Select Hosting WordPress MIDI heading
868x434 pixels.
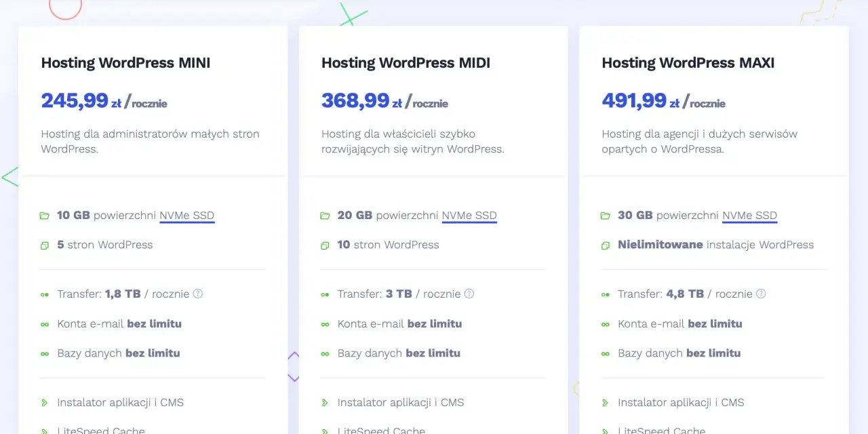tap(406, 63)
